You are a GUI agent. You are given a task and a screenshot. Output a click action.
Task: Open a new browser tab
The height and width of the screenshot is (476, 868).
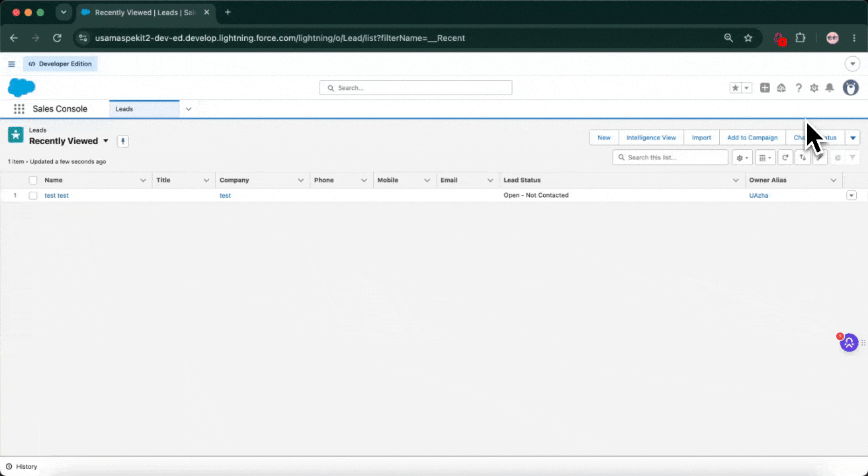(x=228, y=13)
